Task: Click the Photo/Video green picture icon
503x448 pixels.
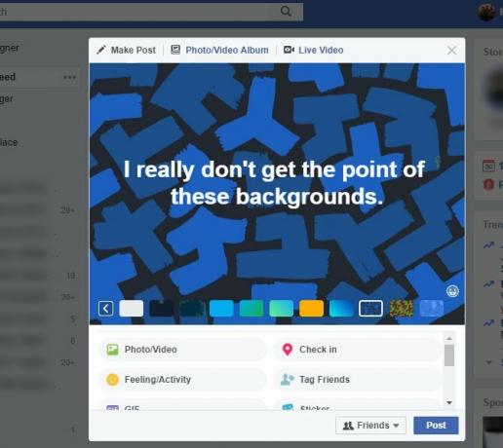Action: 112,350
